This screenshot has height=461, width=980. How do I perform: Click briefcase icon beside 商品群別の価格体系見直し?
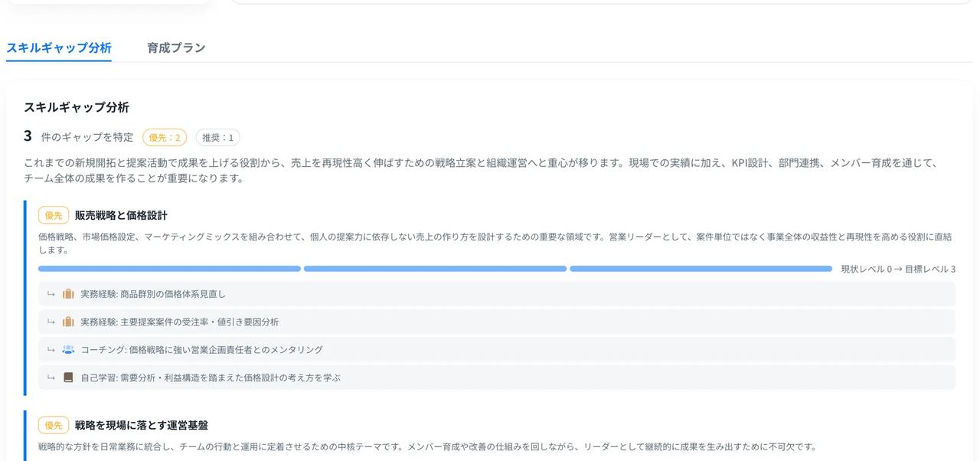click(68, 294)
